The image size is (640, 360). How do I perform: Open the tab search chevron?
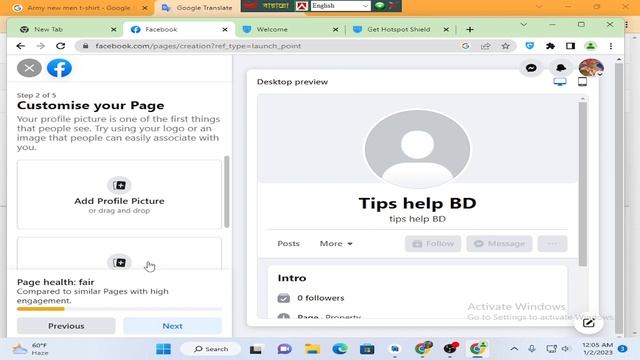point(523,25)
